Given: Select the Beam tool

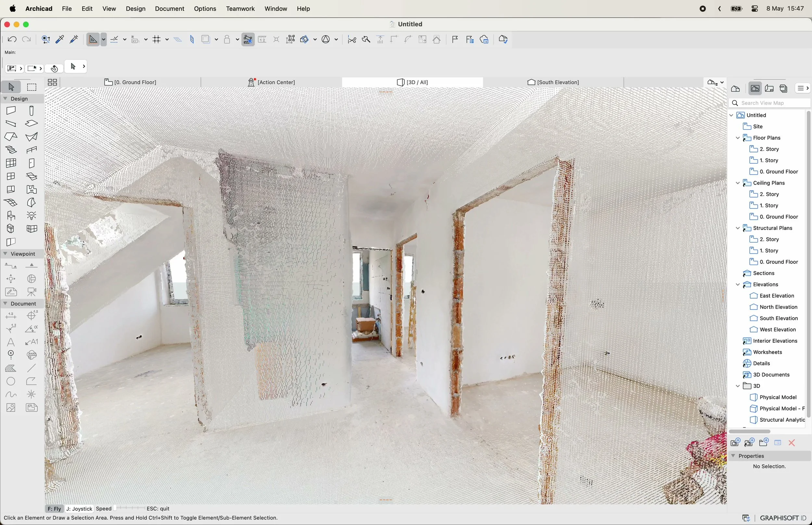Looking at the screenshot, I should pos(11,123).
